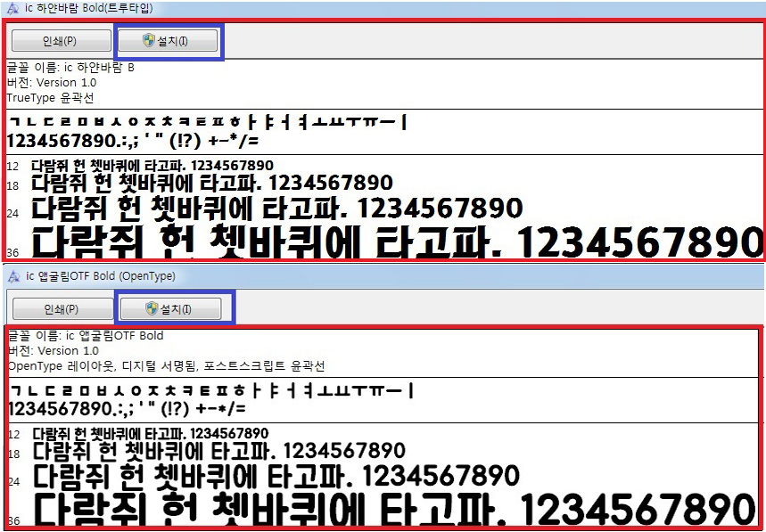
Task: Click the size 36 sample sentence in the ic 하얀바람 window
Action: click(397, 241)
